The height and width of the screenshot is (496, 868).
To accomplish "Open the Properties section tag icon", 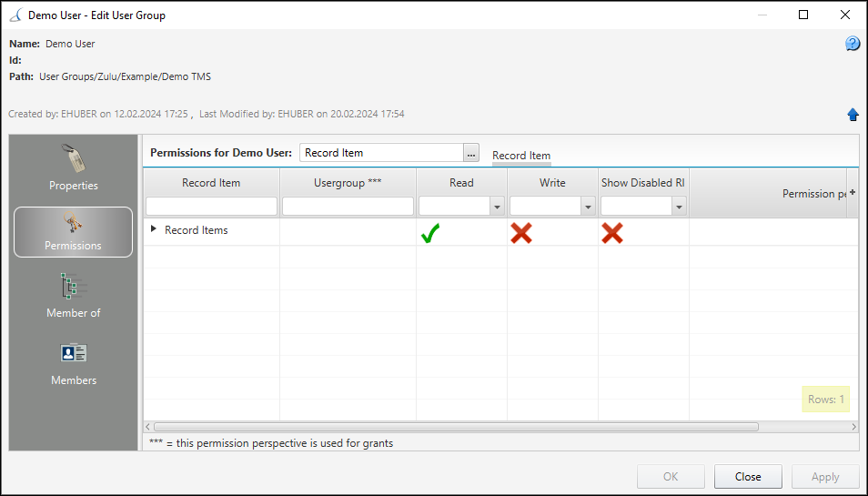I will [x=73, y=159].
